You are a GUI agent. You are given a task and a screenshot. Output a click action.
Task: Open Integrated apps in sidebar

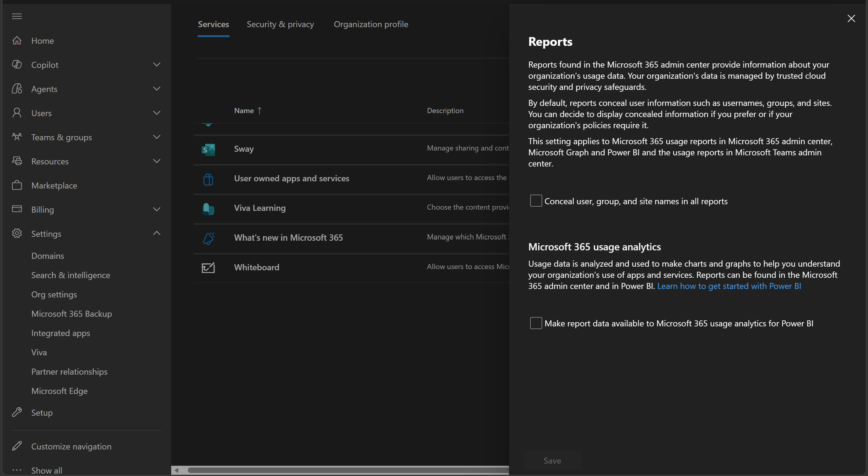[61, 333]
